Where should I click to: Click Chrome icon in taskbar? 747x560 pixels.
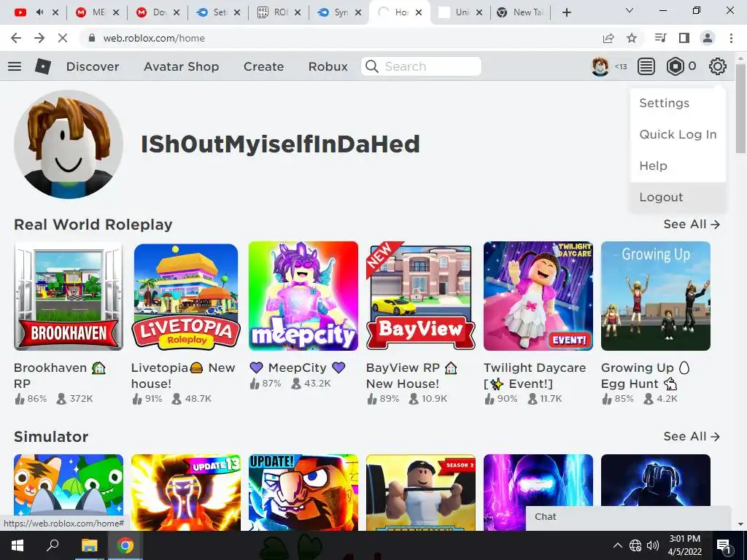125,545
